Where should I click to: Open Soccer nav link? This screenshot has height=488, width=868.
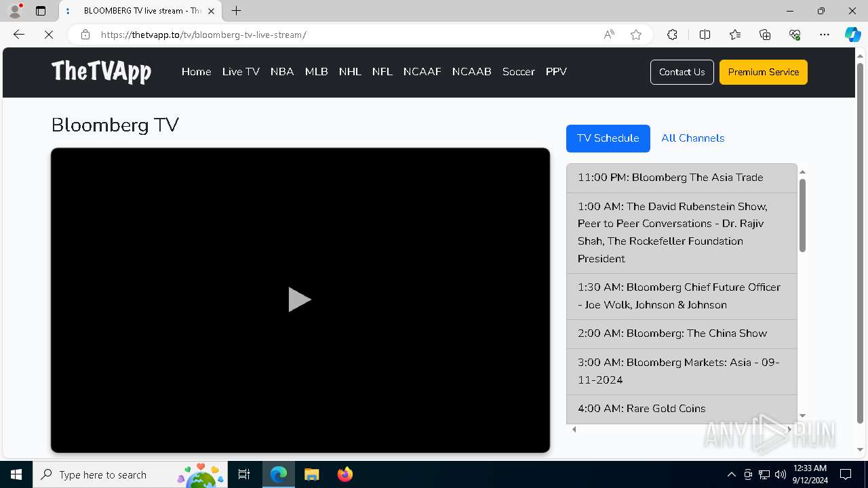518,72
